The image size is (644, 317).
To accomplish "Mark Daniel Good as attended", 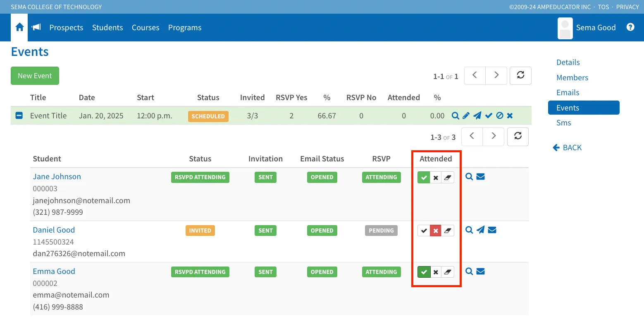I will [x=424, y=231].
